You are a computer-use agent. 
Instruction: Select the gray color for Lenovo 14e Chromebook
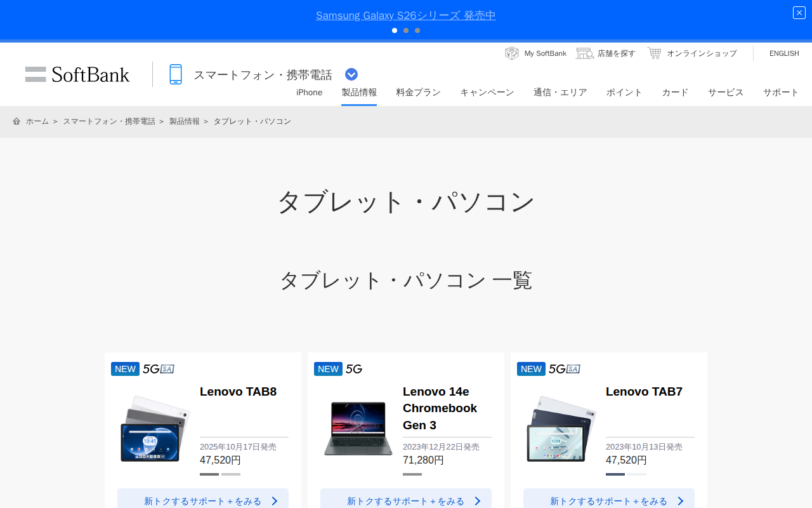coord(412,474)
